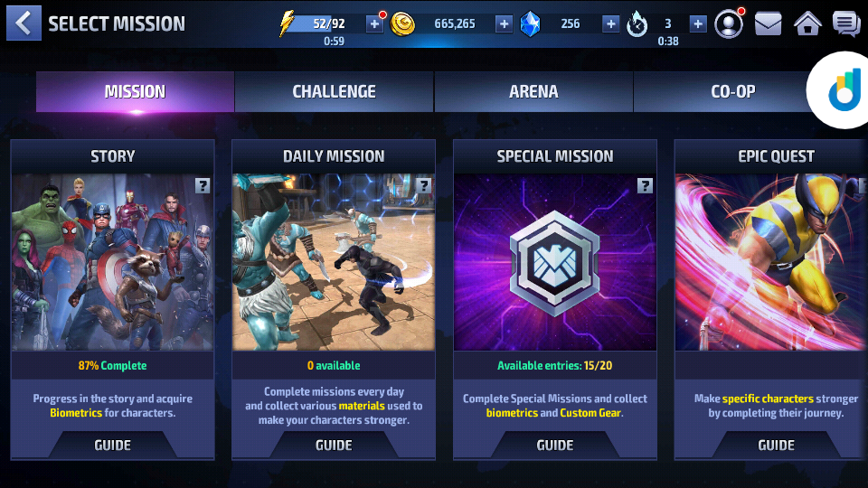This screenshot has height=488, width=868.
Task: Add gold with the plus beside 665,265
Action: click(504, 23)
